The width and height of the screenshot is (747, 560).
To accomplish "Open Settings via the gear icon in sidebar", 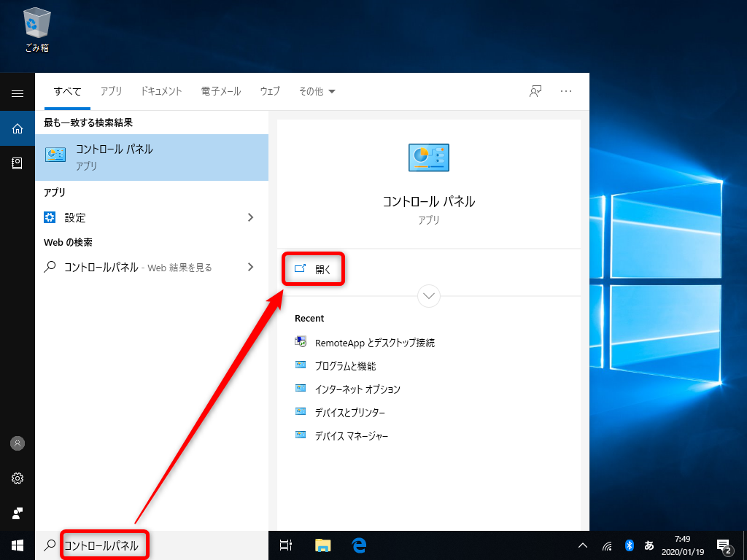I will click(17, 478).
